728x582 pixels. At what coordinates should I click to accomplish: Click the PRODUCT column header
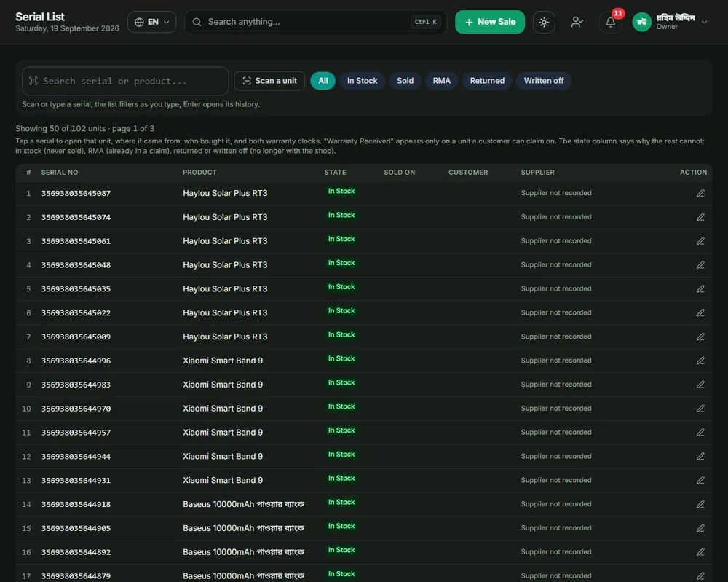[199, 173]
